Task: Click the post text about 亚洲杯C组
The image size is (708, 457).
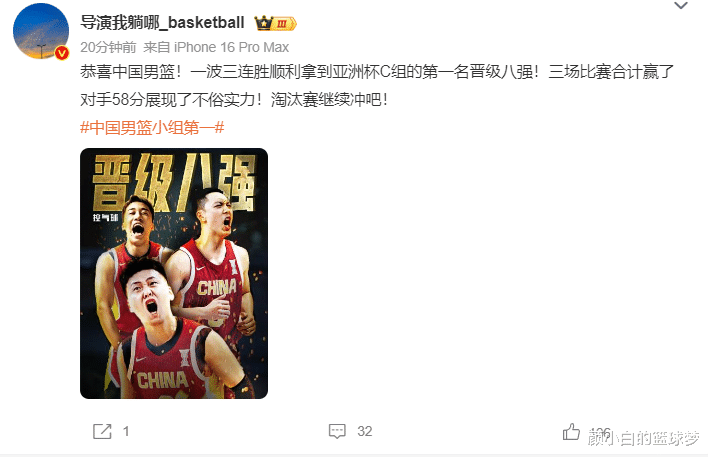Action: click(x=377, y=72)
